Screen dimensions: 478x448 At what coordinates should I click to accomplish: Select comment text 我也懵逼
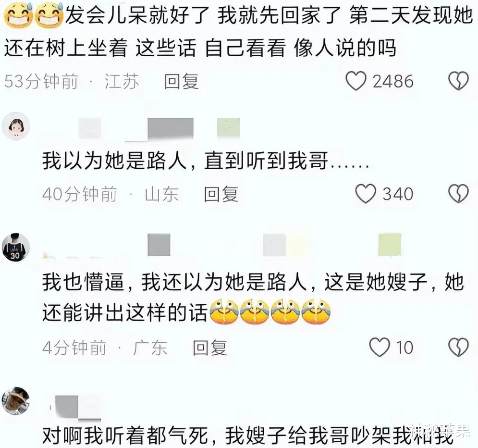pos(83,282)
